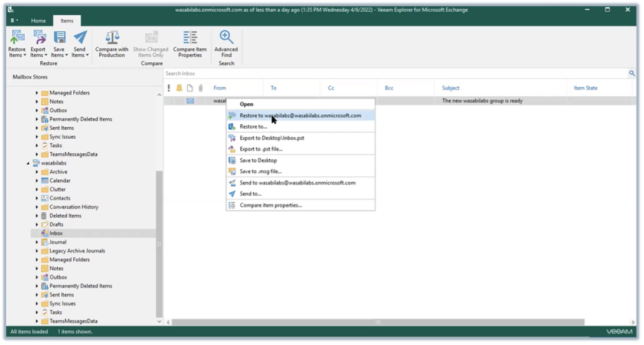Image resolution: width=644 pixels, height=345 pixels.
Task: Sort by the Subject column header
Action: click(x=450, y=88)
